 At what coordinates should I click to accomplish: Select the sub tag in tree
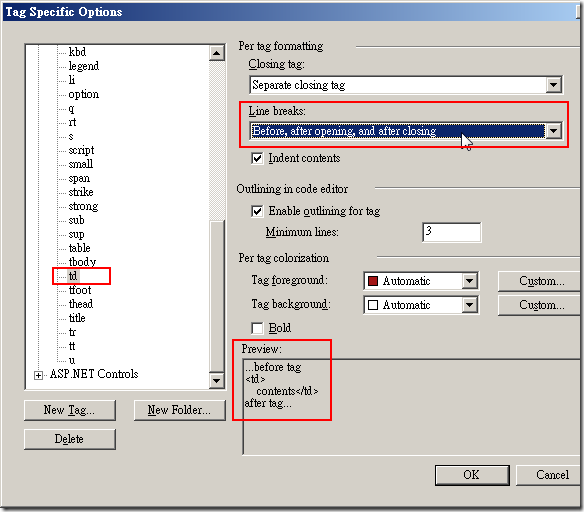(76, 220)
